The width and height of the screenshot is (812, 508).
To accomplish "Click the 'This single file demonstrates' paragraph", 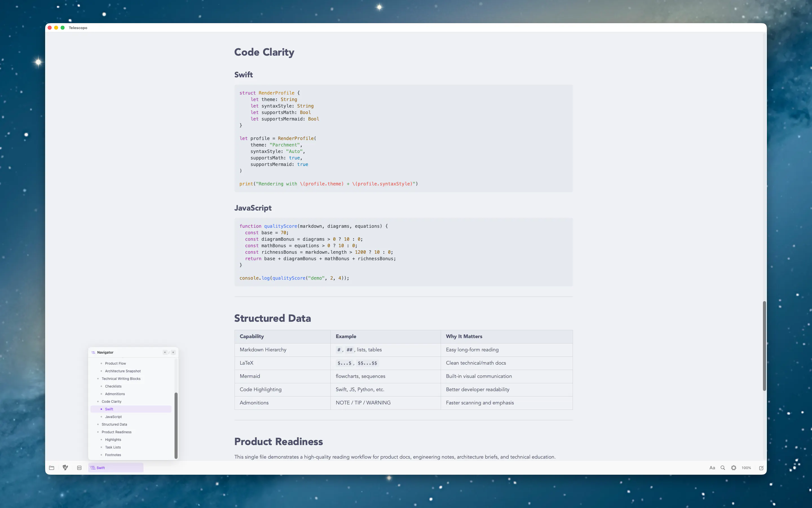I will 395,457.
